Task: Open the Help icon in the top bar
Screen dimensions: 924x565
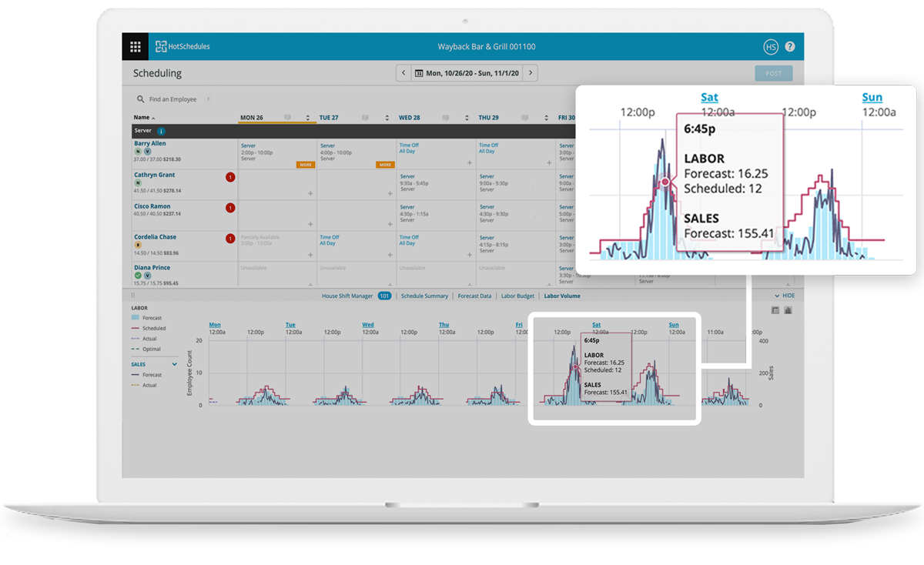Action: pos(790,46)
